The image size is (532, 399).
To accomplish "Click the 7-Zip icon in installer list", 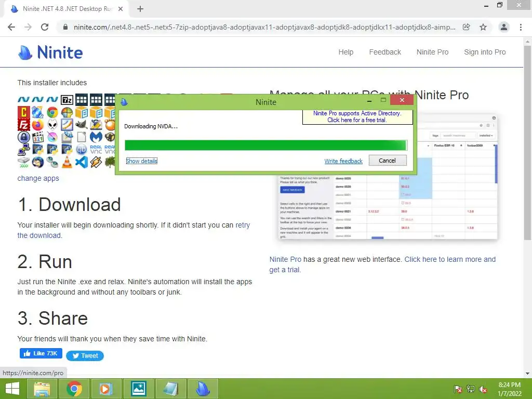I will (67, 100).
